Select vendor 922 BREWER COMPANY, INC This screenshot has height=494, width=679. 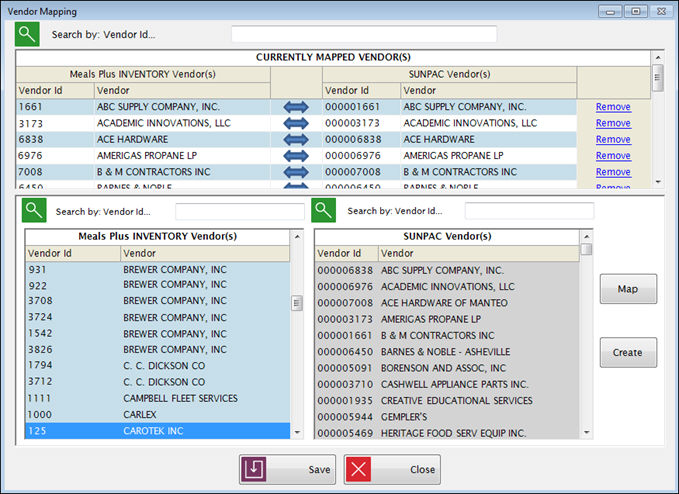158,285
